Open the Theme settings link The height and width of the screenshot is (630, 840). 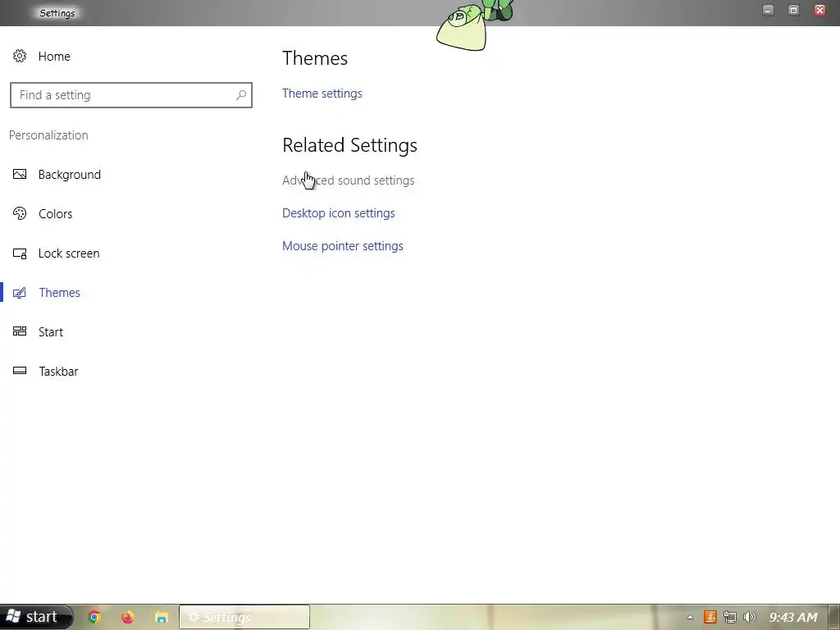pyautogui.click(x=322, y=94)
